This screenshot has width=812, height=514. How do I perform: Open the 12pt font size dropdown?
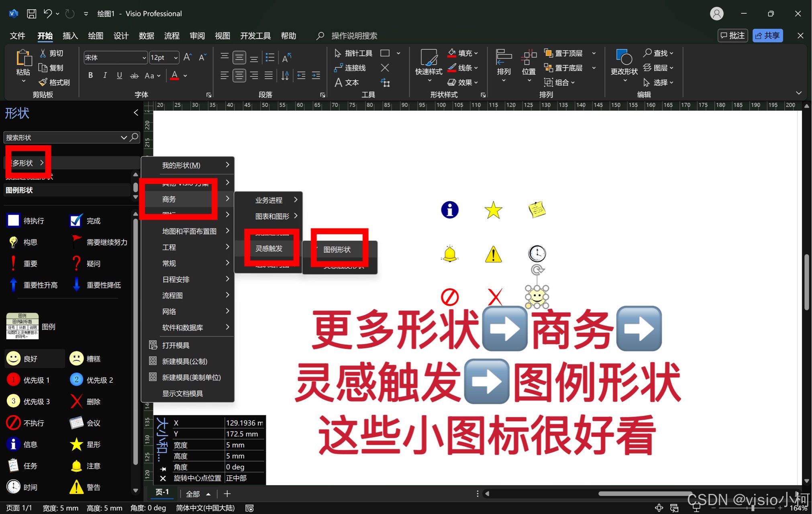point(175,58)
